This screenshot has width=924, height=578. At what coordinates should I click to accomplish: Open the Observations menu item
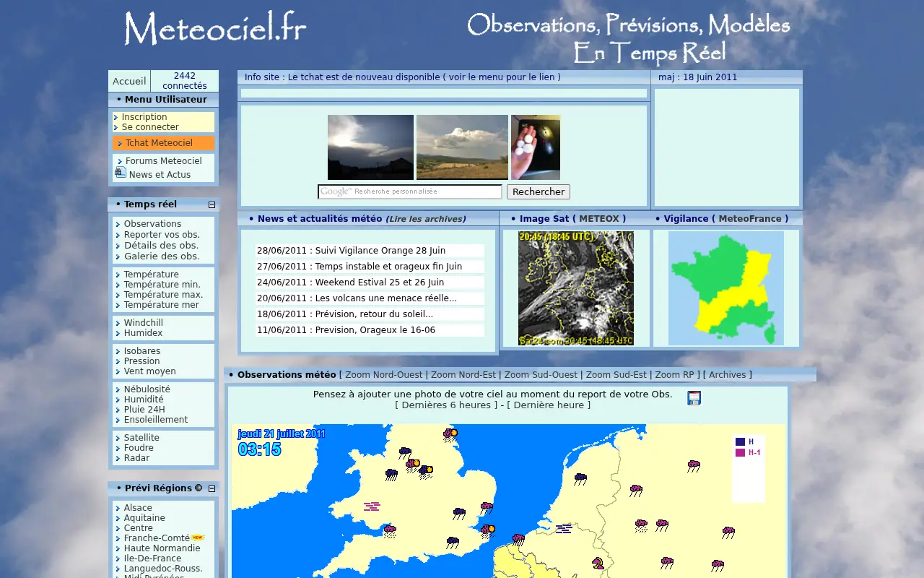pyautogui.click(x=152, y=224)
